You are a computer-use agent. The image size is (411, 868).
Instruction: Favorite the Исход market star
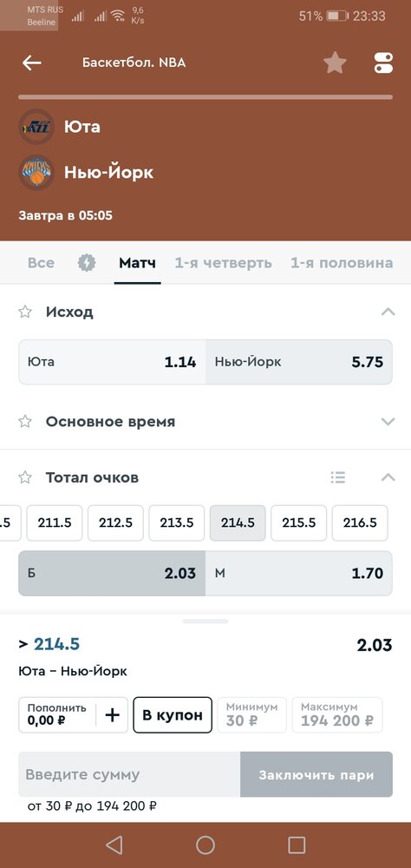[x=25, y=312]
